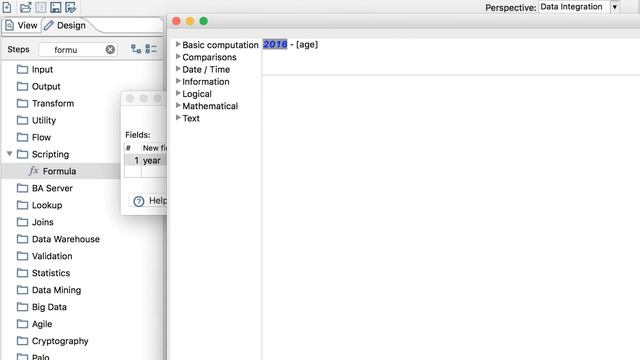Image resolution: width=640 pixels, height=360 pixels.
Task: Minimize formula editor via yellow button
Action: coord(190,21)
